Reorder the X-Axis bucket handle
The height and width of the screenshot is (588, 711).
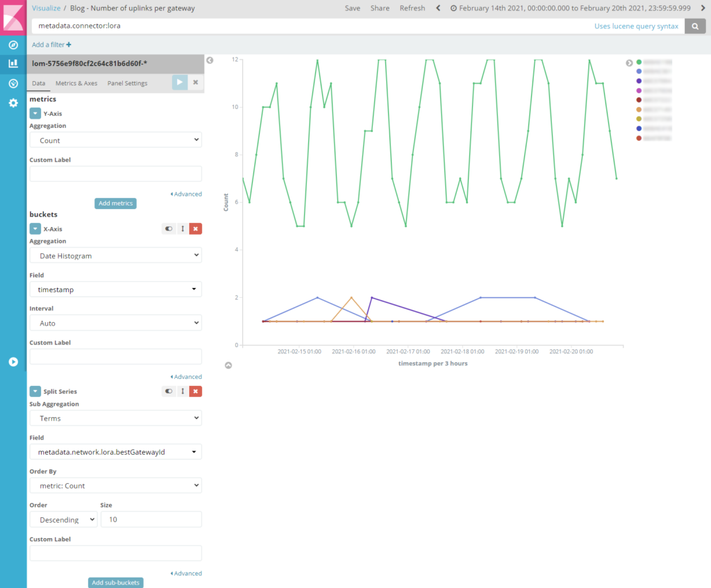coord(183,229)
